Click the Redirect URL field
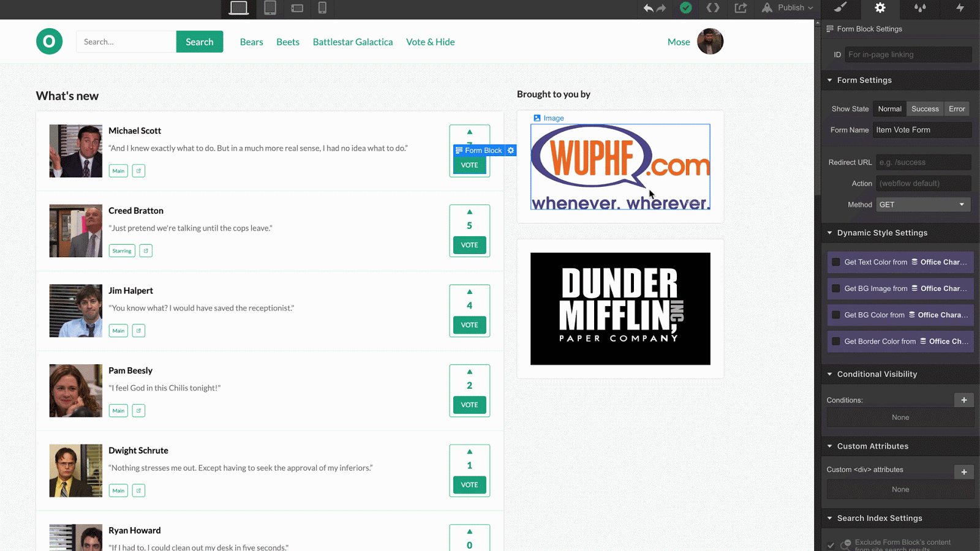 [924, 162]
